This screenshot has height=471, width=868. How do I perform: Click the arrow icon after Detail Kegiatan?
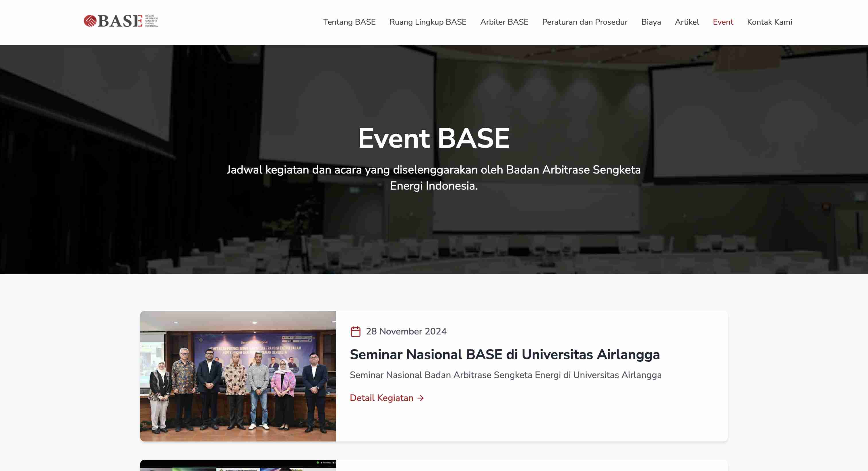pos(421,398)
